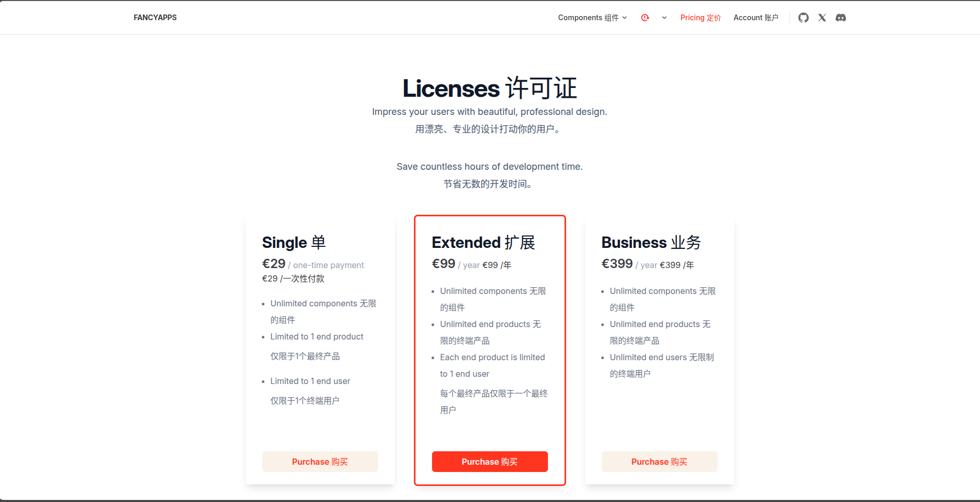The width and height of the screenshot is (980, 502).
Task: Purchase the Single license
Action: (x=320, y=461)
